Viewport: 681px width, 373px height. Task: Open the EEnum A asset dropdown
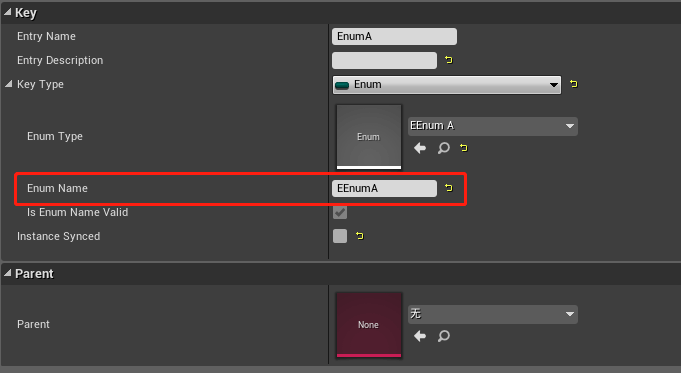coord(493,126)
